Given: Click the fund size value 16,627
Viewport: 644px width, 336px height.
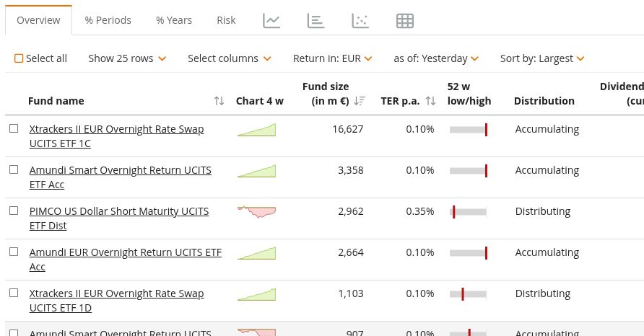Looking at the screenshot, I should coord(348,129).
